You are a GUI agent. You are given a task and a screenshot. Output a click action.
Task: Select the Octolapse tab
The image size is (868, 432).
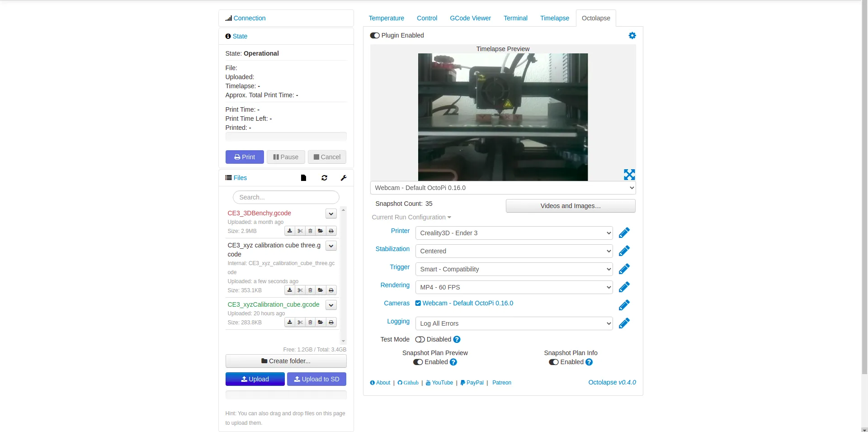pos(596,18)
